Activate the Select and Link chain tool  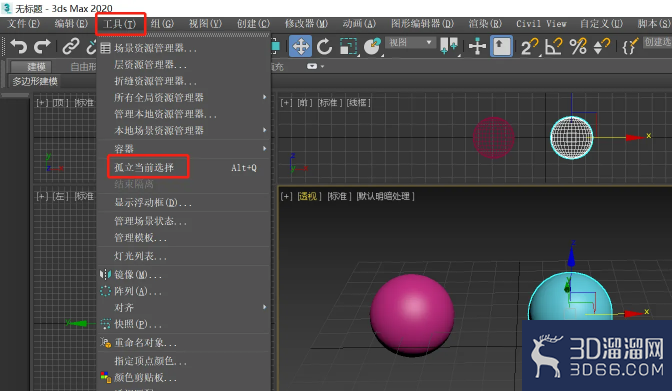click(x=71, y=46)
